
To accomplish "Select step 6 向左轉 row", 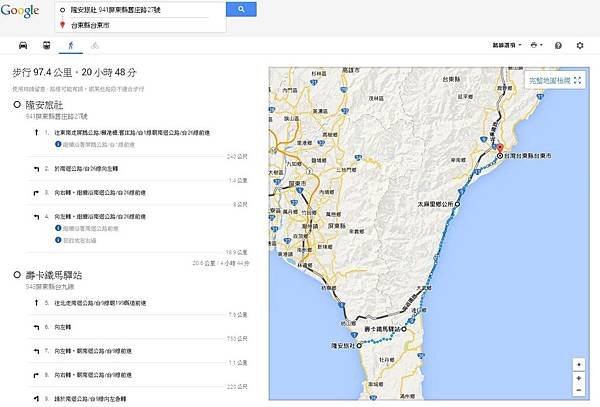I will coord(62,327).
